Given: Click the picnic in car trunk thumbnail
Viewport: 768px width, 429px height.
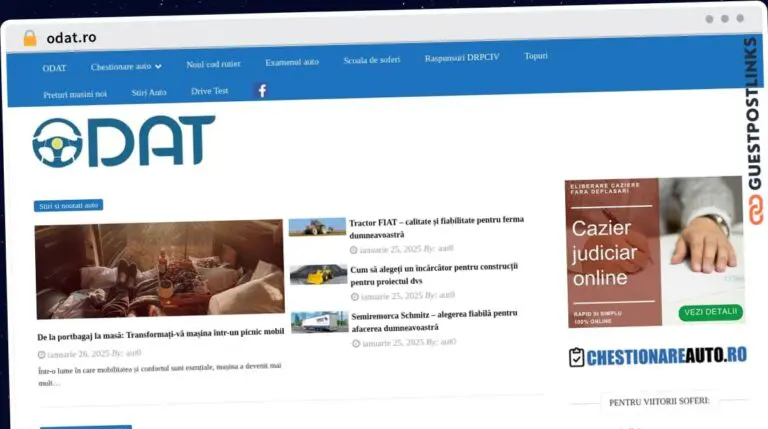Looking at the screenshot, I should pos(160,269).
